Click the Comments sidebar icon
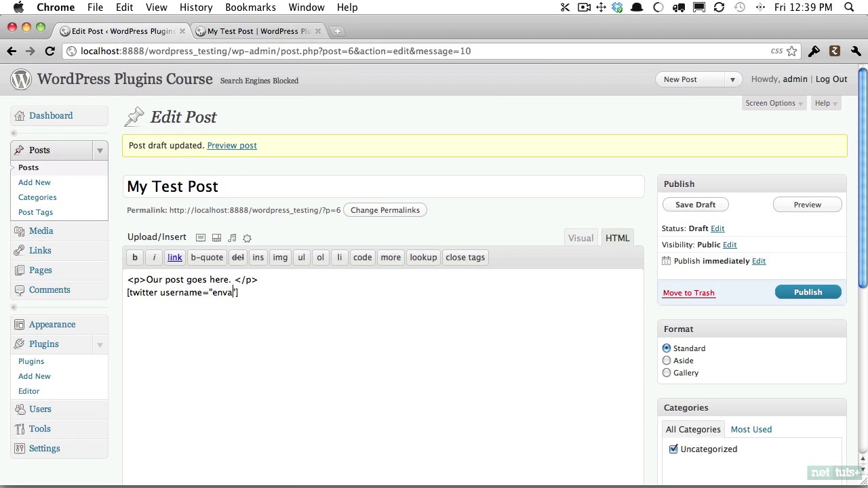The image size is (868, 488). pyautogui.click(x=19, y=290)
